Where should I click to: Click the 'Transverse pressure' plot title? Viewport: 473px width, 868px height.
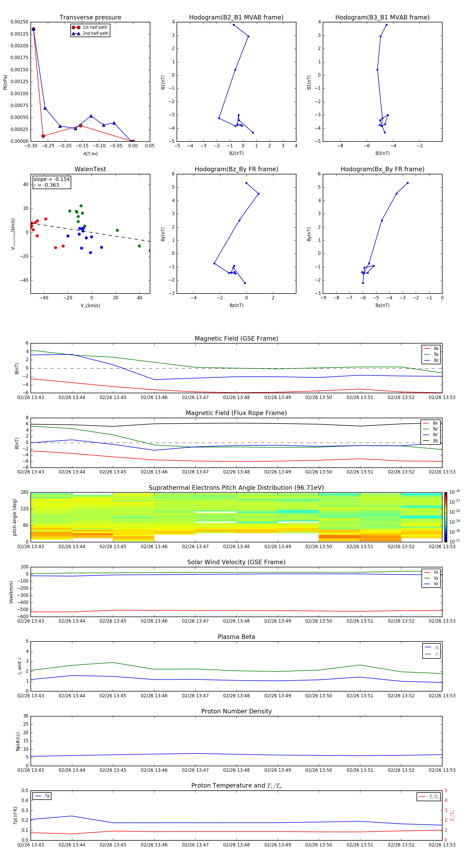coord(90,18)
